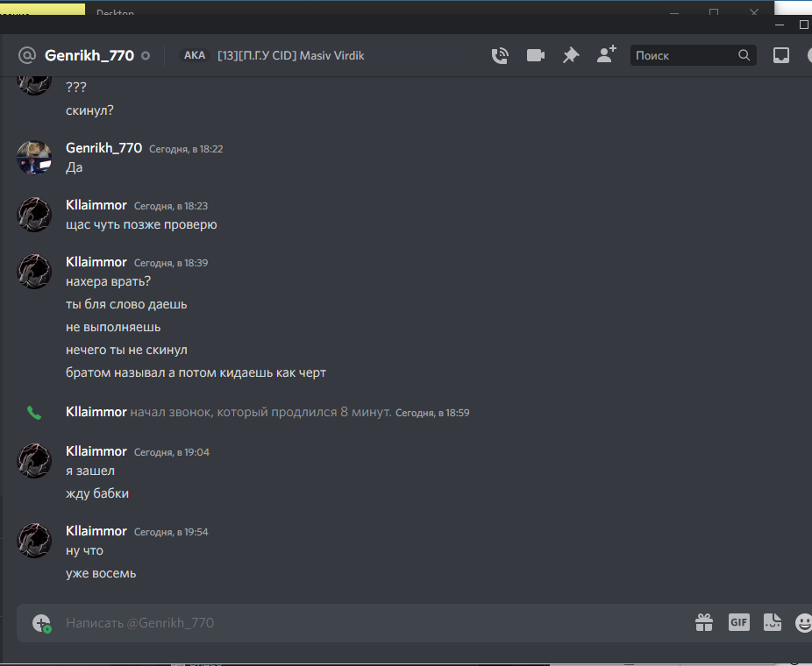
Task: Click the Поиск search field
Action: (x=693, y=55)
